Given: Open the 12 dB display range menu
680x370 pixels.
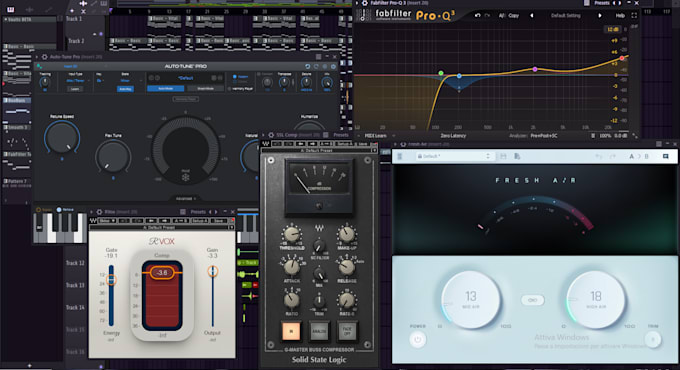Looking at the screenshot, I should pyautogui.click(x=612, y=29).
